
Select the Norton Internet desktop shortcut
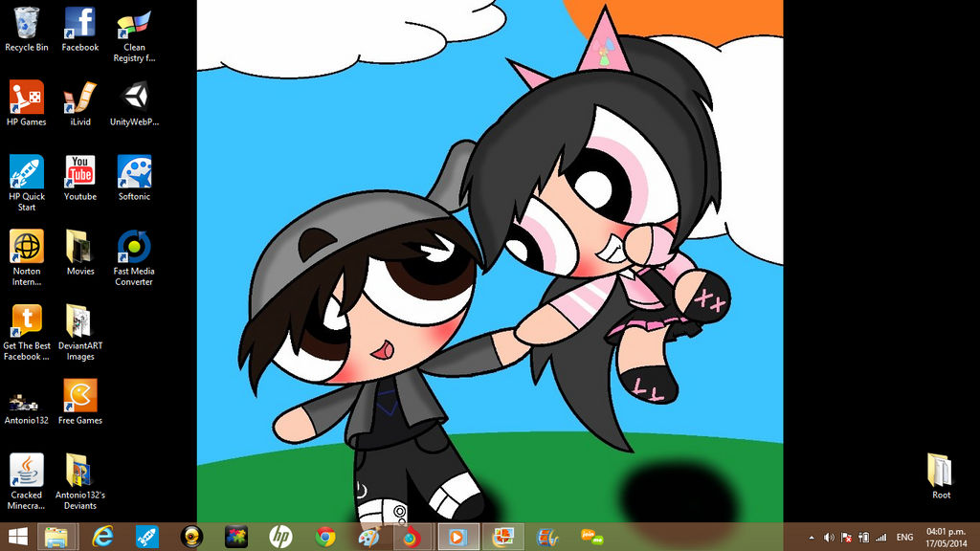pyautogui.click(x=26, y=257)
